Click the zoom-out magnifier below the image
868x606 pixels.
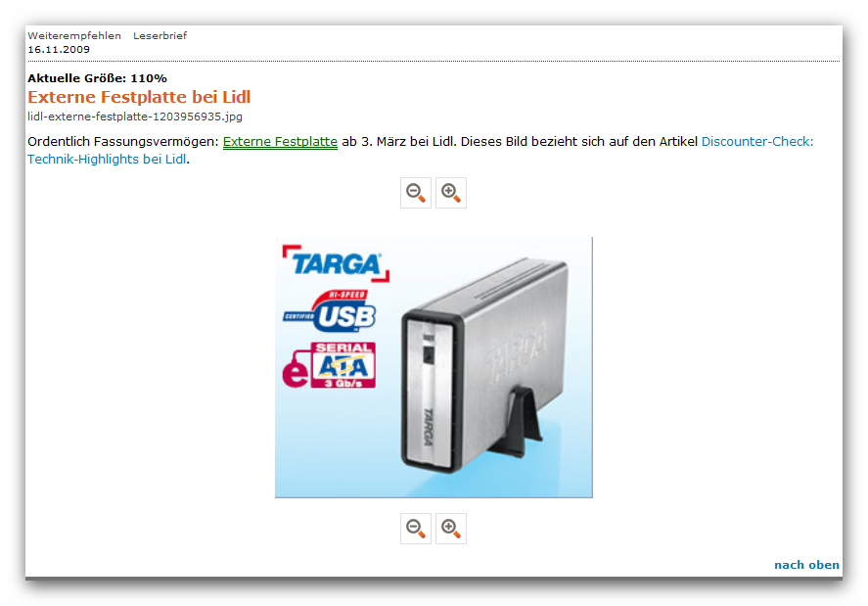416,529
